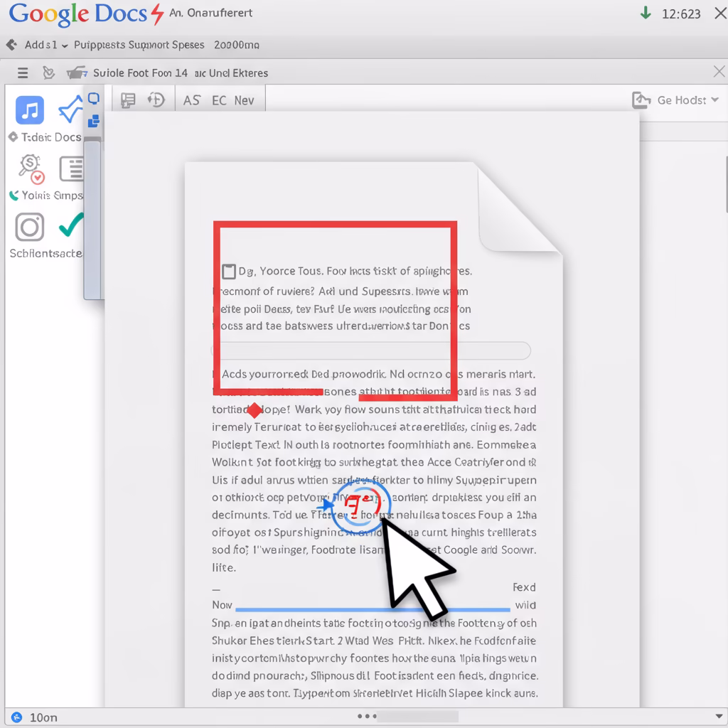Click the small blue speech bubble icon

click(x=94, y=98)
